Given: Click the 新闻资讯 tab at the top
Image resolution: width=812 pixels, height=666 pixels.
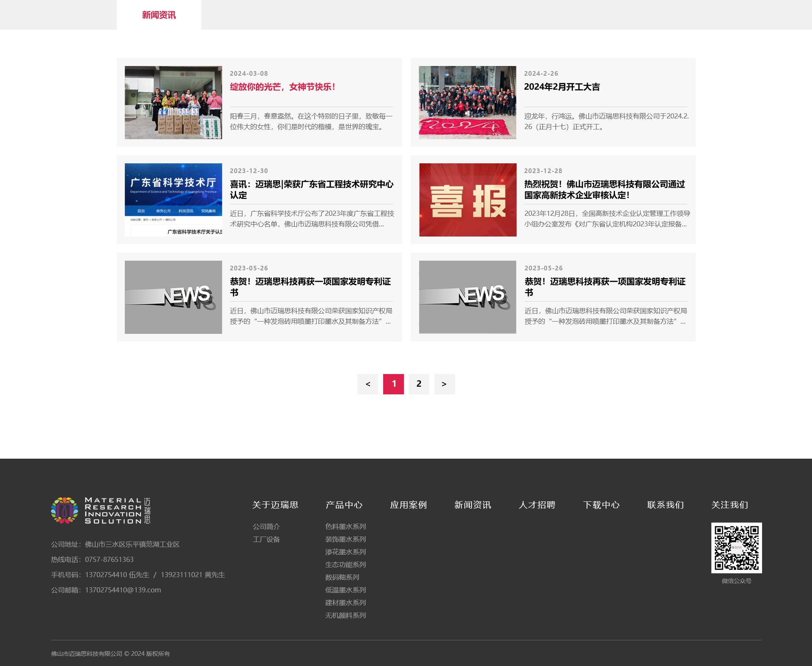Looking at the screenshot, I should click(x=159, y=15).
